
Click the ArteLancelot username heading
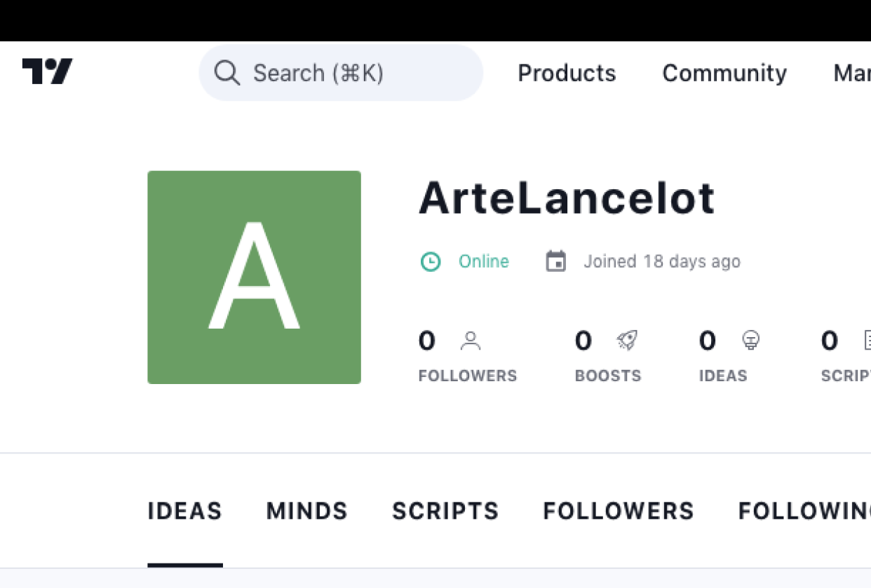pyautogui.click(x=567, y=198)
